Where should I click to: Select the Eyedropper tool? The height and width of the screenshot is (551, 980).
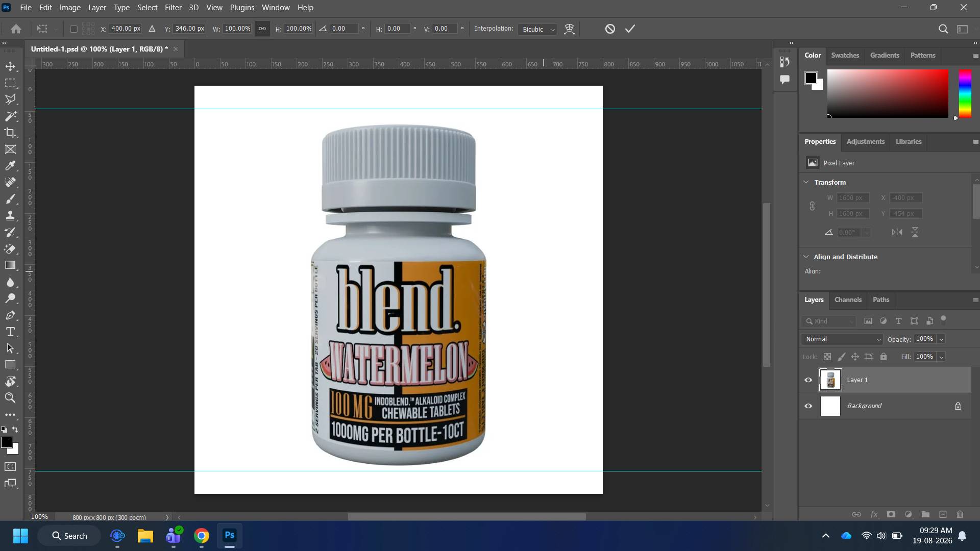(10, 166)
